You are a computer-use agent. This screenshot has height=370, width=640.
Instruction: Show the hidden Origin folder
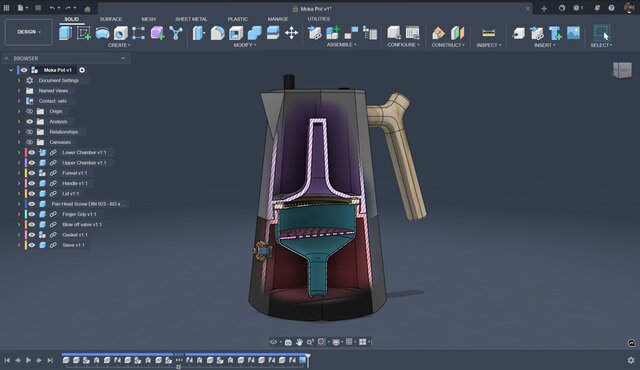[x=29, y=111]
